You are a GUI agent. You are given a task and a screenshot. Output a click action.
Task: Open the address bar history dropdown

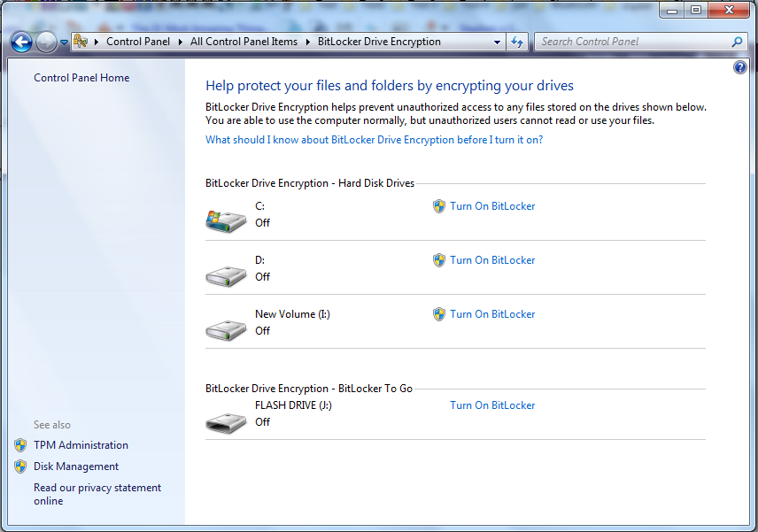[497, 42]
